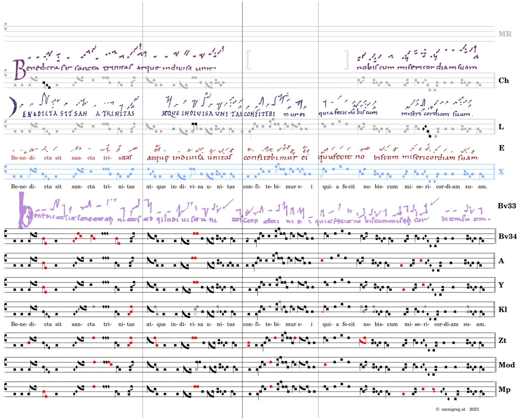Click the dark blue initial in L row
The height and width of the screenshot is (420, 520).
(x=13, y=107)
